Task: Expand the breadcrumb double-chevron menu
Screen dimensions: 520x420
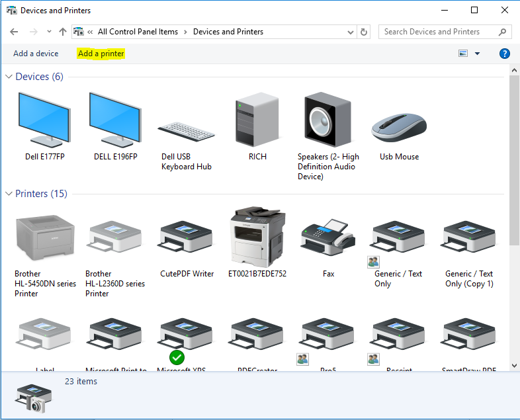Action: pyautogui.click(x=90, y=32)
